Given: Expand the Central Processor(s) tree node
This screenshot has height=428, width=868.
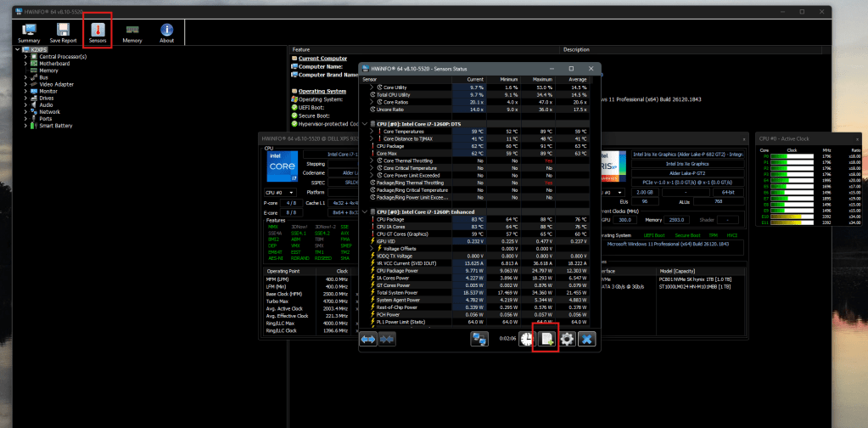Looking at the screenshot, I should coord(25,56).
